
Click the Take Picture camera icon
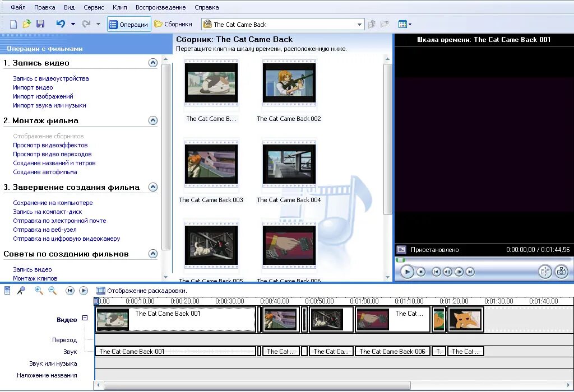[x=561, y=272]
